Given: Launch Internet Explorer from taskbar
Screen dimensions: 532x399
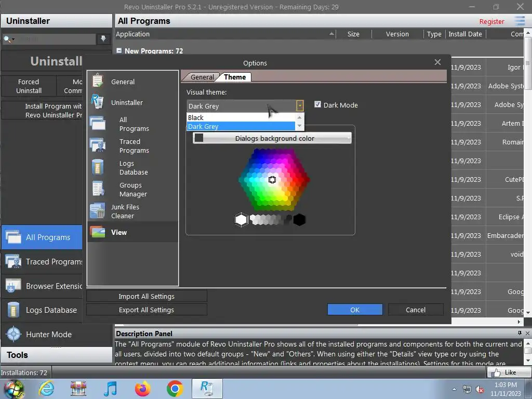Looking at the screenshot, I should (x=46, y=389).
